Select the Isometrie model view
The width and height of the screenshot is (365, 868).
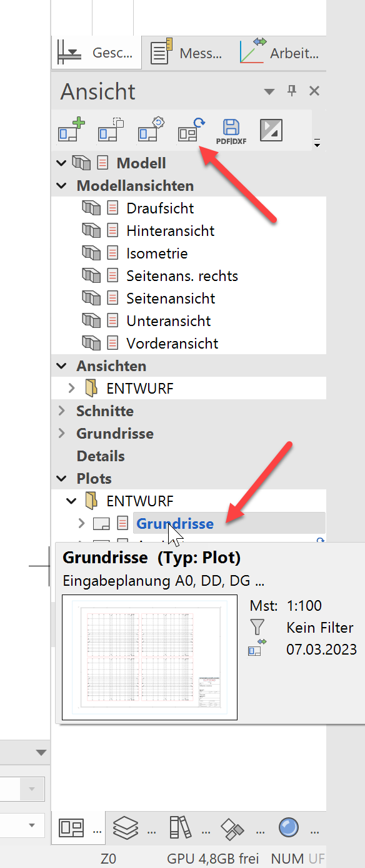tap(157, 253)
